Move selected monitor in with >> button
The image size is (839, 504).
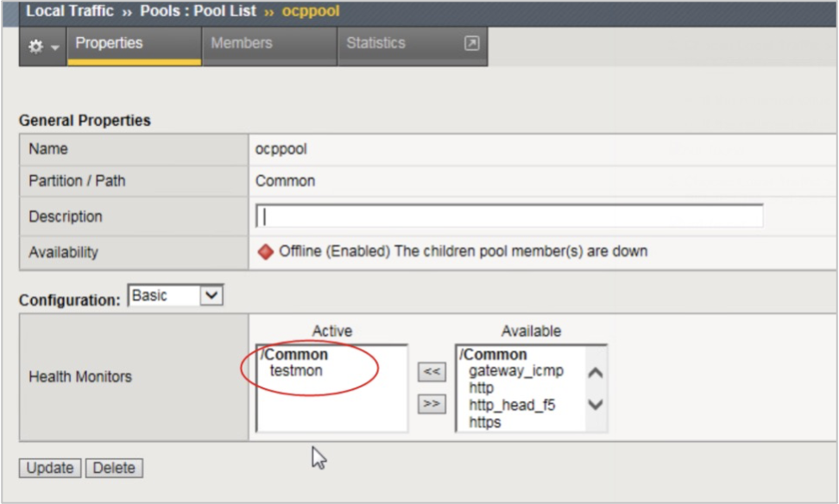click(431, 404)
